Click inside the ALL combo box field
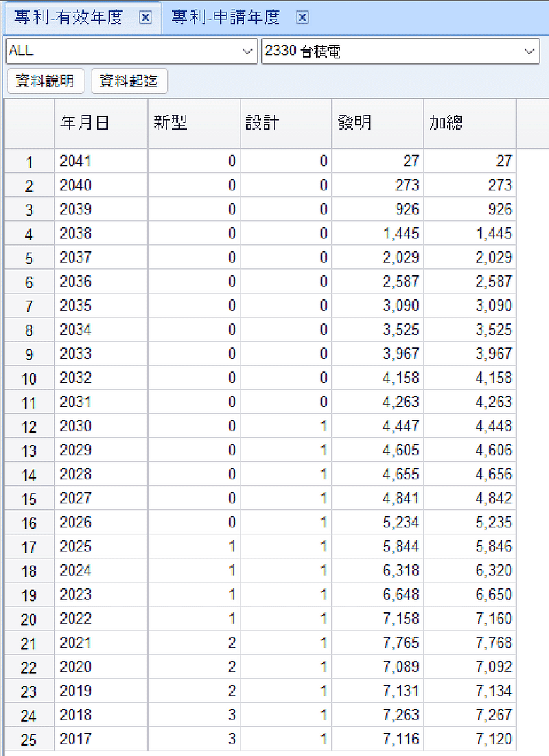 click(x=124, y=51)
